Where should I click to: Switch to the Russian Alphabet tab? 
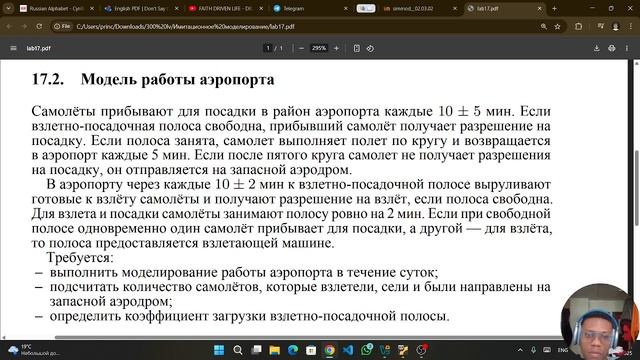click(56, 9)
